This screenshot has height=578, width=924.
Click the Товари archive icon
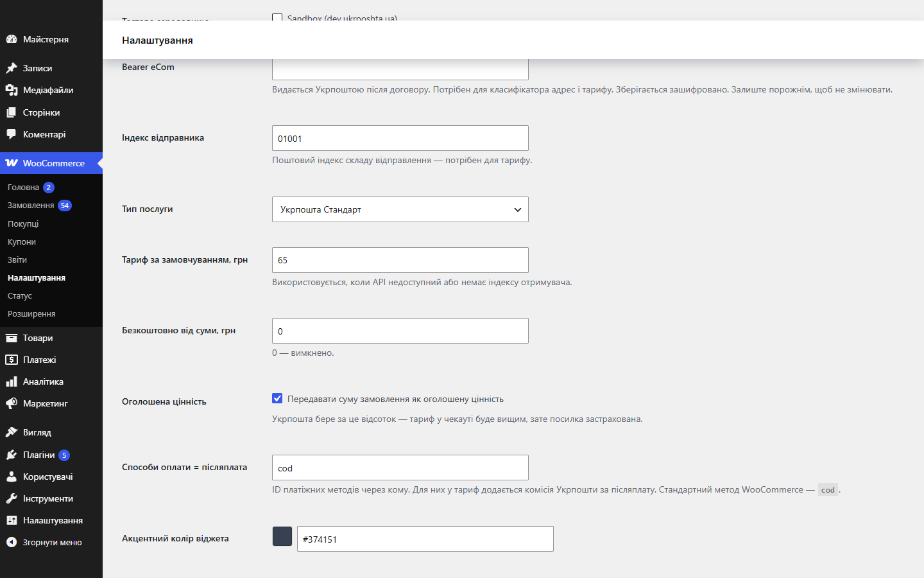pos(12,338)
